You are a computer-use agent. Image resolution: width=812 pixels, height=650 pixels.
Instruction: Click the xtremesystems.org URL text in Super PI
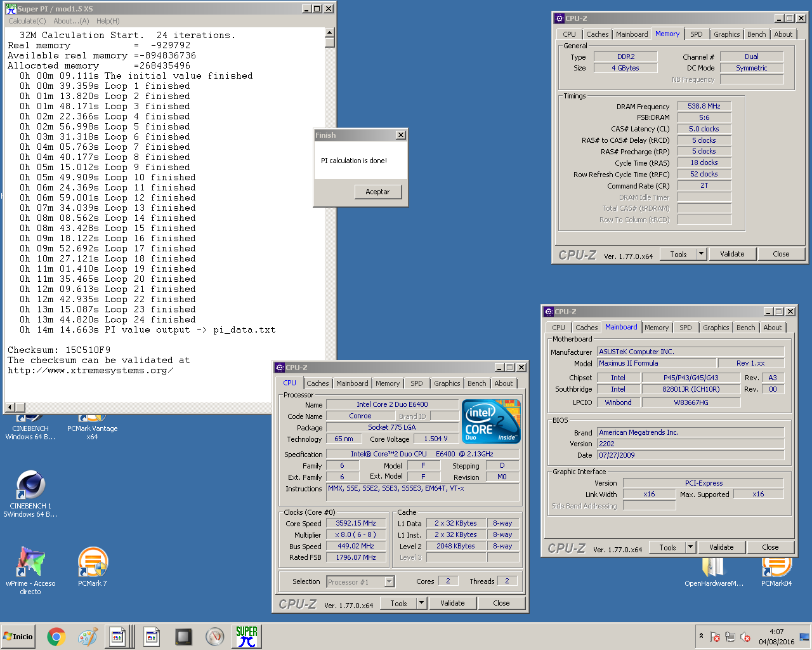pos(90,370)
